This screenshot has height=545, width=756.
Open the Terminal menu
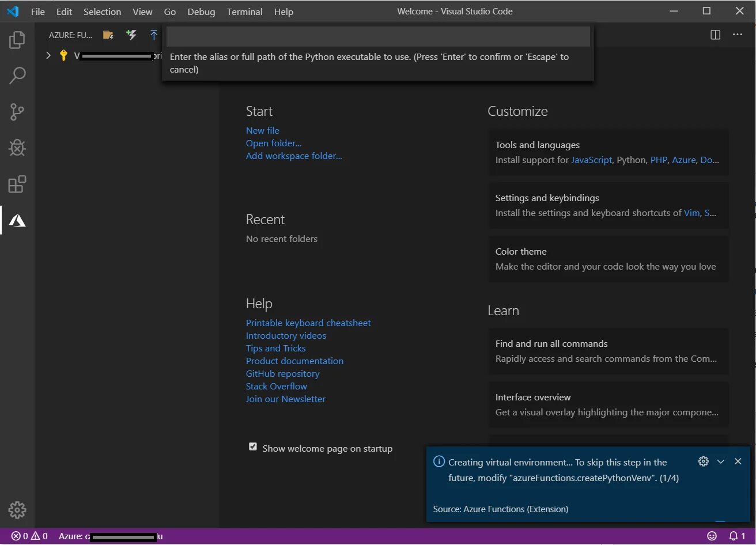244,12
